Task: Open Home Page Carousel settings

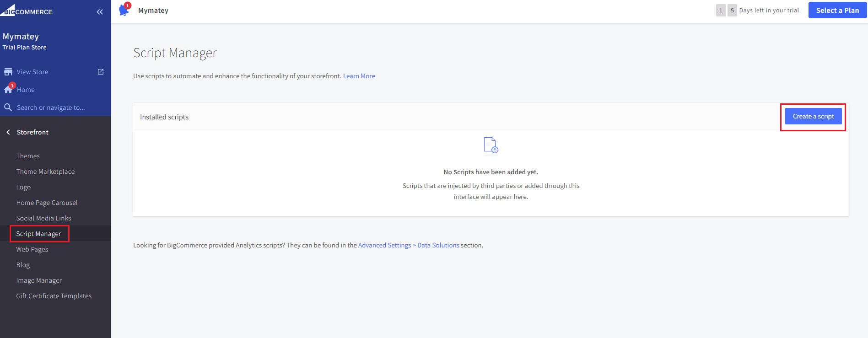Action: click(47, 203)
